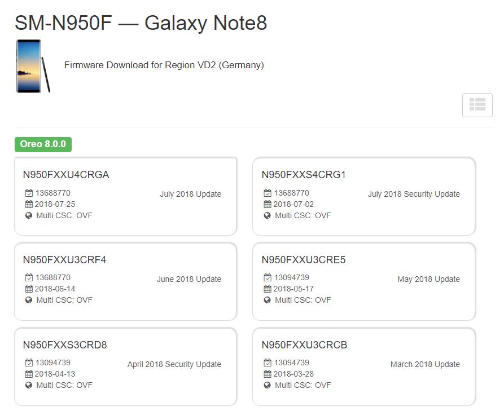The width and height of the screenshot is (504, 420).
Task: Click the changelist icon next to N950FXXS4CRG1's 13688770
Action: [268, 193]
